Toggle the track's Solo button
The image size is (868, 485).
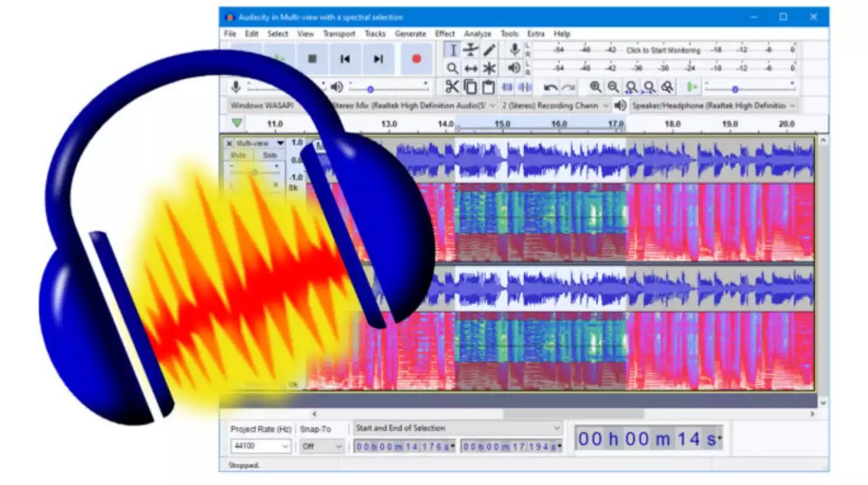269,156
